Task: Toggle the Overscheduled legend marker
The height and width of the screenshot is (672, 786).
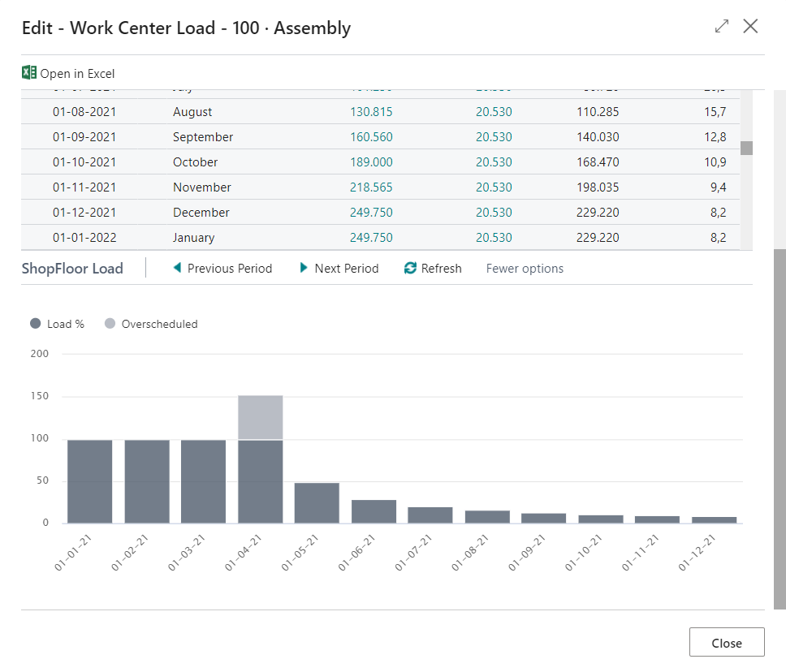Action: coord(110,324)
